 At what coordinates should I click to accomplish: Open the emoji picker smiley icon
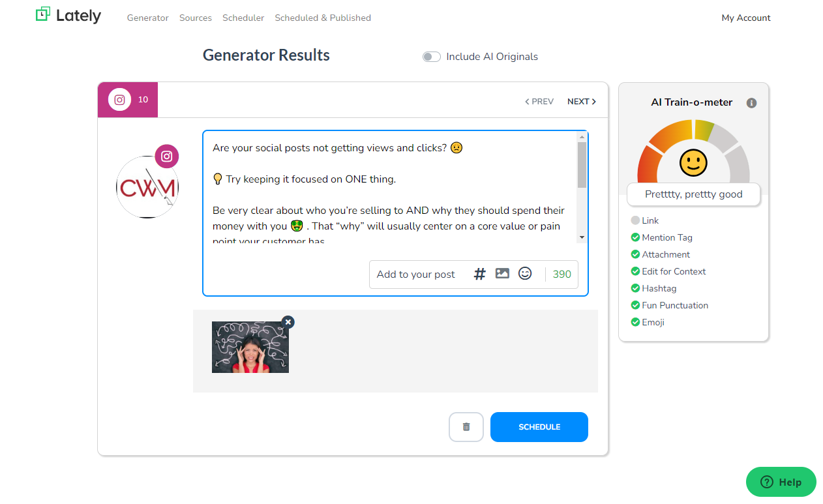click(525, 274)
